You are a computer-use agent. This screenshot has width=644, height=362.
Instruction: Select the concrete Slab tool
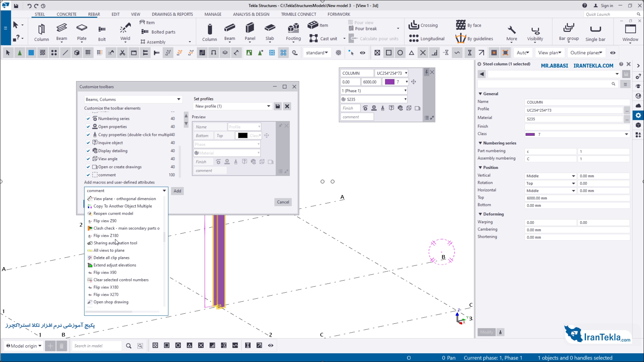(270, 32)
